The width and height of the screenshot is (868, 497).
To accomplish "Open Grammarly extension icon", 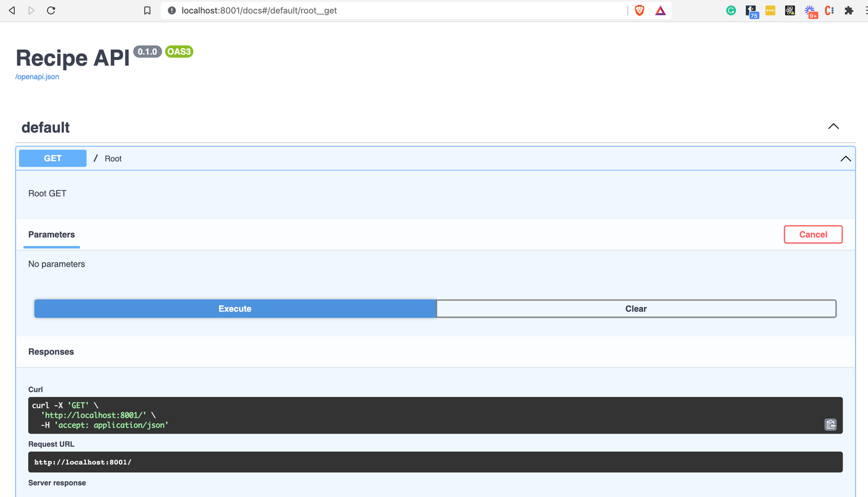I will 731,10.
